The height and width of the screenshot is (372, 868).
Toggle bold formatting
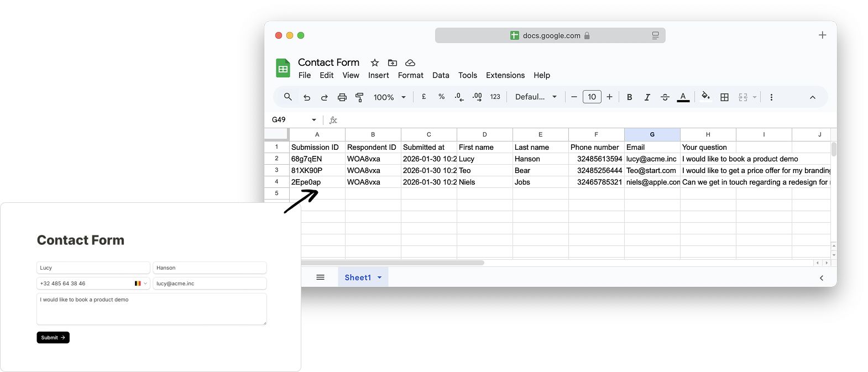click(x=629, y=97)
